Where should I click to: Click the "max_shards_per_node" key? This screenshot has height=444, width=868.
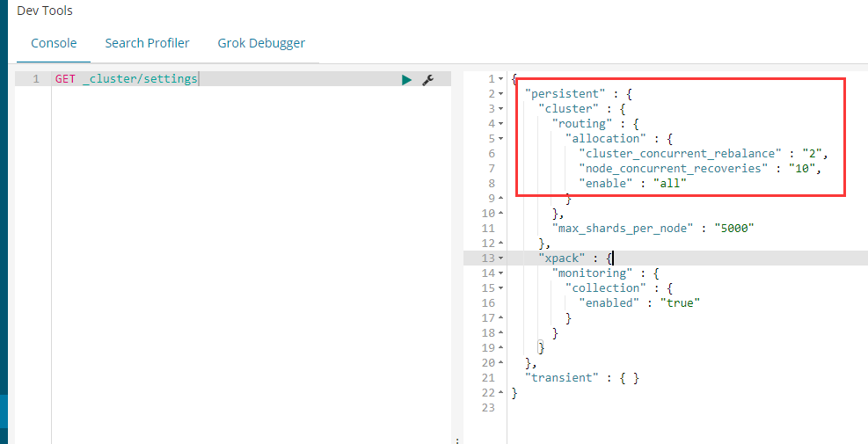coord(623,228)
